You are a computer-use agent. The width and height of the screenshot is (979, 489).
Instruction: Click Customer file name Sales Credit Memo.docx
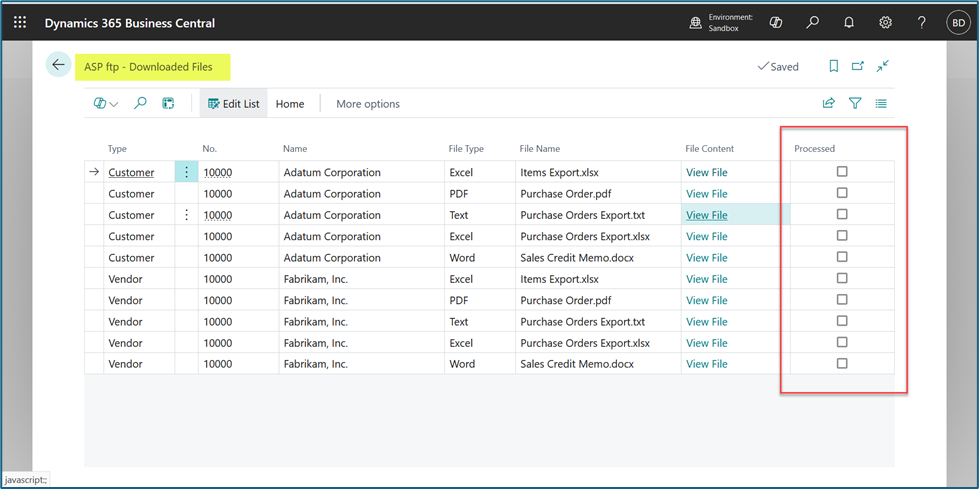(x=577, y=257)
